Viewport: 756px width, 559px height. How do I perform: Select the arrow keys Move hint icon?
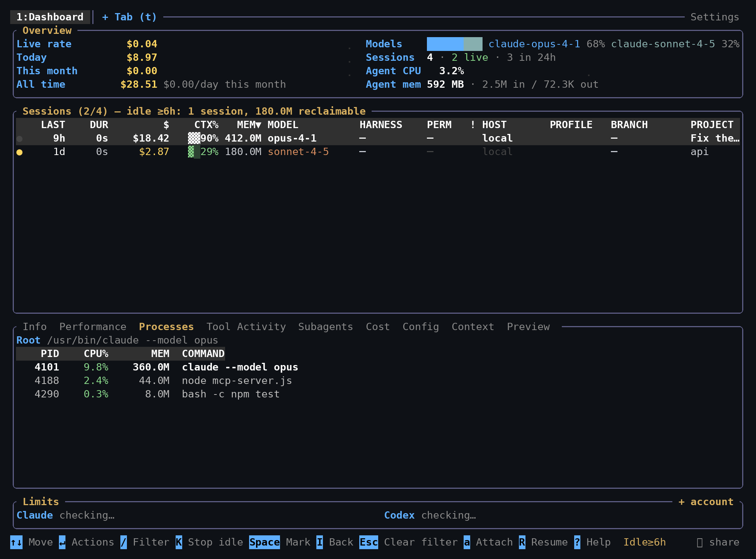pos(16,542)
